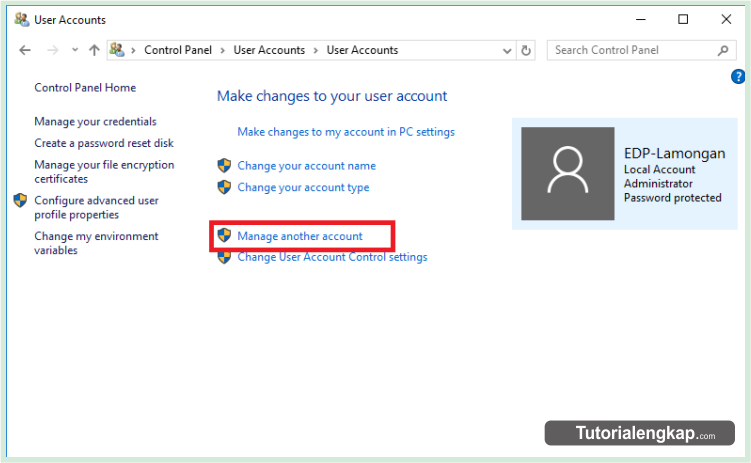This screenshot has height=463, width=751.
Task: Click the back navigation arrow
Action: pos(25,50)
